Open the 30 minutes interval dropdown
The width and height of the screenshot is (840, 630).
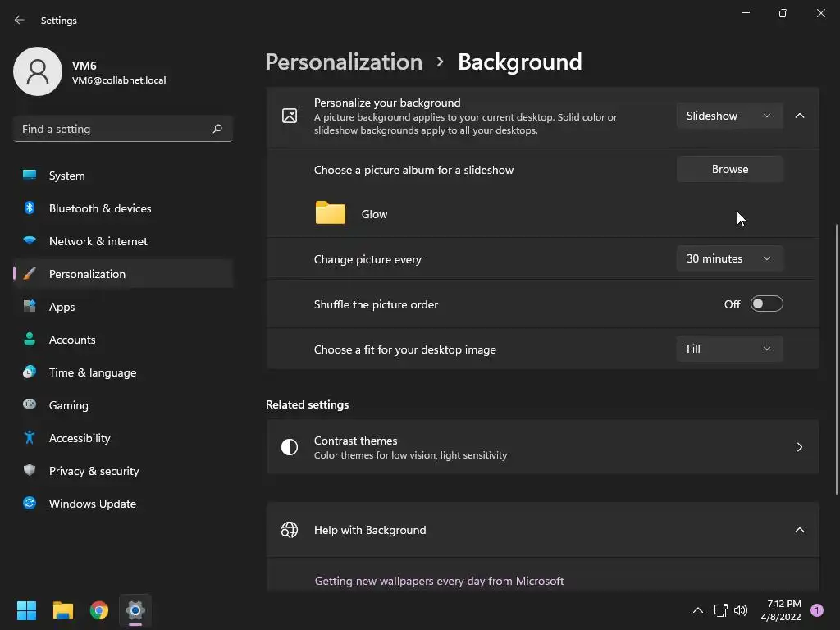tap(728, 259)
